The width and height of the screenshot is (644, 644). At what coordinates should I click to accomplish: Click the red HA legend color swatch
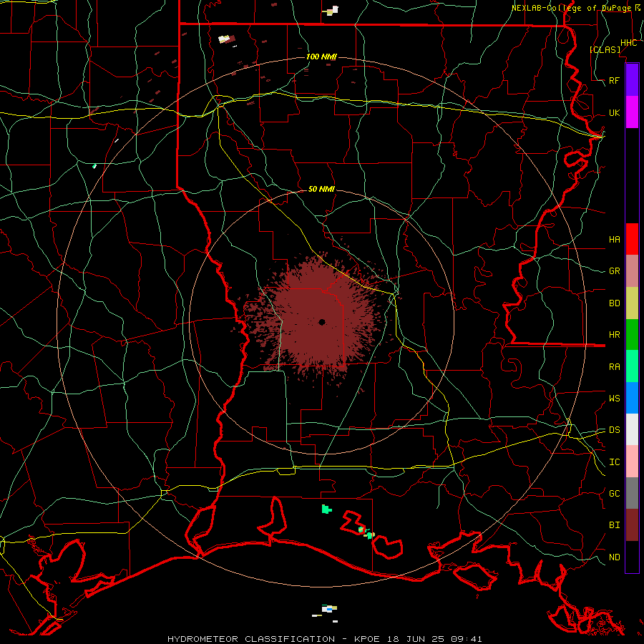pyautogui.click(x=632, y=239)
